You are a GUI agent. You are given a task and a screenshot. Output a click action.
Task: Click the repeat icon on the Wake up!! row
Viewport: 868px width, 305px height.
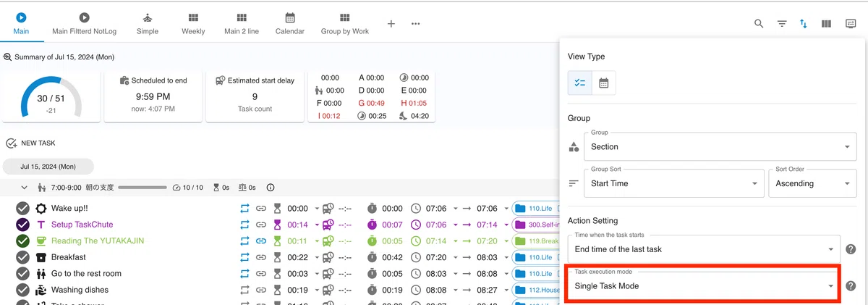coord(244,209)
